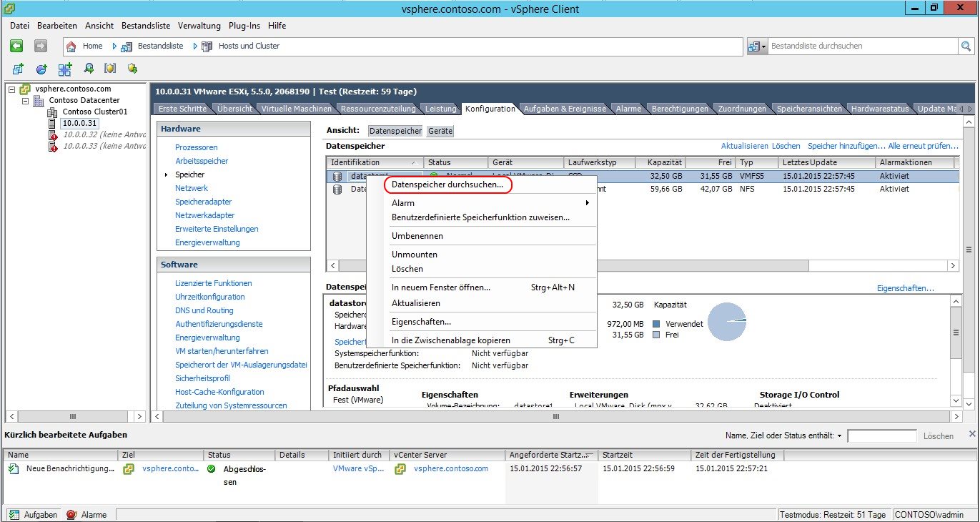This screenshot has height=522, width=980.
Task: Open the Datei menu
Action: [20, 26]
